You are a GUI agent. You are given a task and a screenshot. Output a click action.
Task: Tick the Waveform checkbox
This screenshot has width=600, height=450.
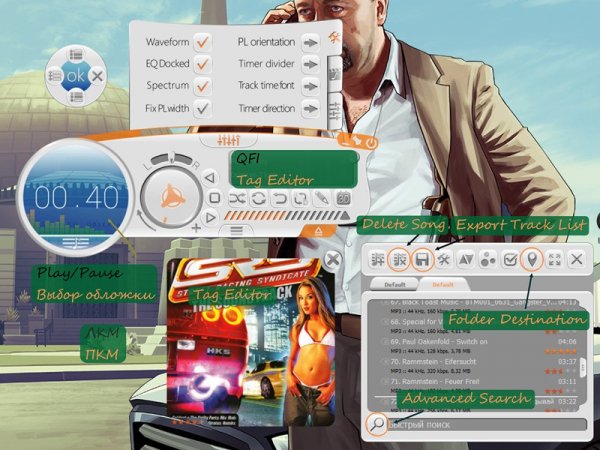202,42
